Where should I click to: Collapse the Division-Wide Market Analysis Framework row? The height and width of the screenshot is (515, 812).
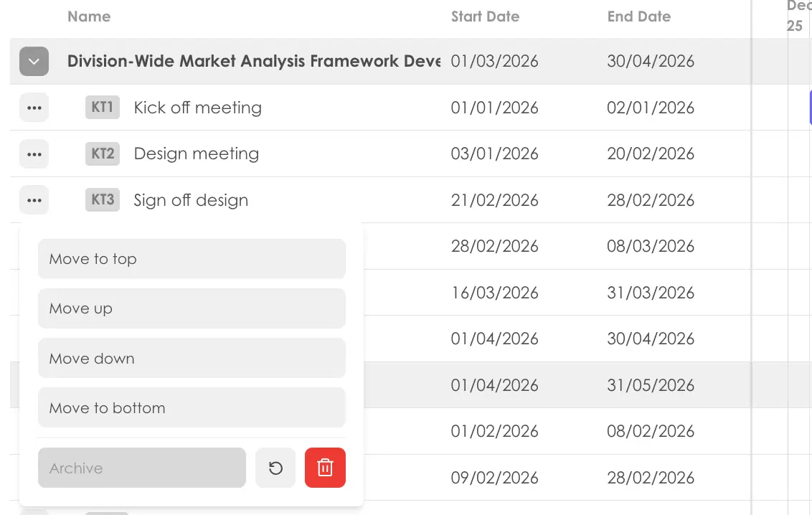(x=34, y=61)
